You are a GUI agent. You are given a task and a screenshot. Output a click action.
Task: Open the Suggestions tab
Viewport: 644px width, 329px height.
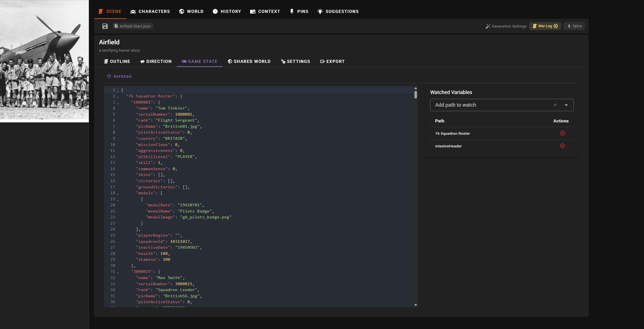click(338, 12)
